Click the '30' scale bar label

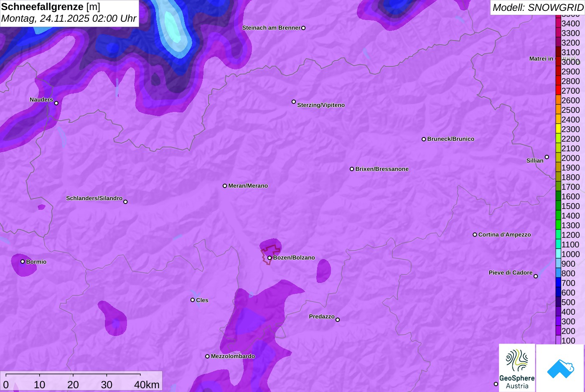pyautogui.click(x=107, y=384)
